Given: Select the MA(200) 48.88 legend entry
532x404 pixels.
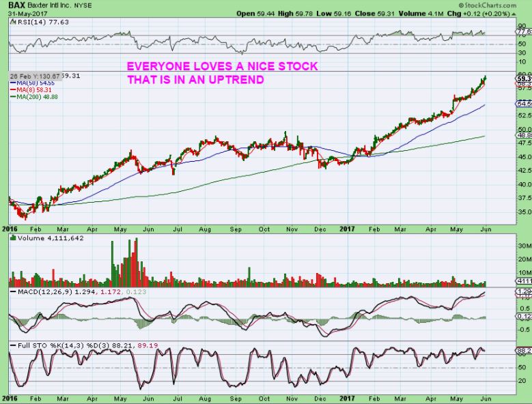Looking at the screenshot, I should (x=34, y=97).
